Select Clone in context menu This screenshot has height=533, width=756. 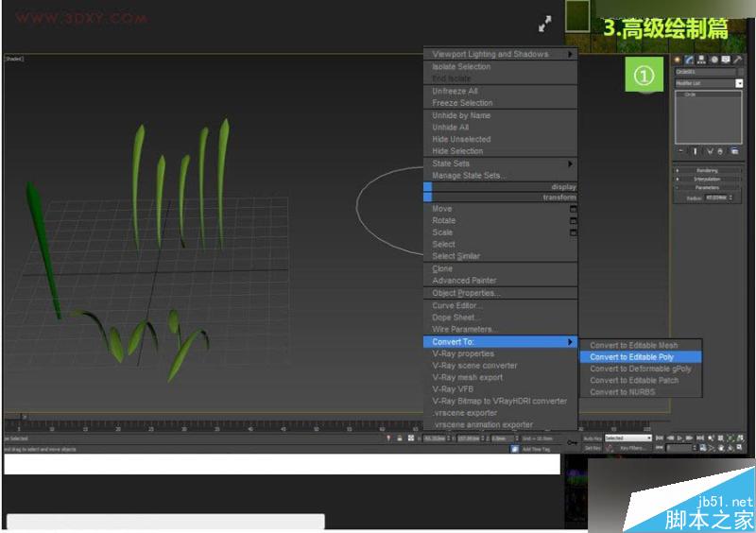pyautogui.click(x=501, y=268)
